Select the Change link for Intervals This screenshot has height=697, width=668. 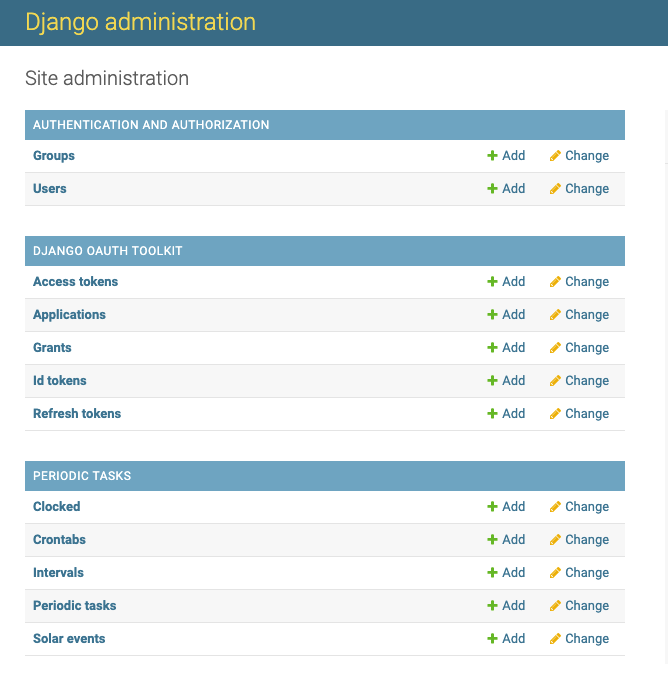[x=586, y=573]
